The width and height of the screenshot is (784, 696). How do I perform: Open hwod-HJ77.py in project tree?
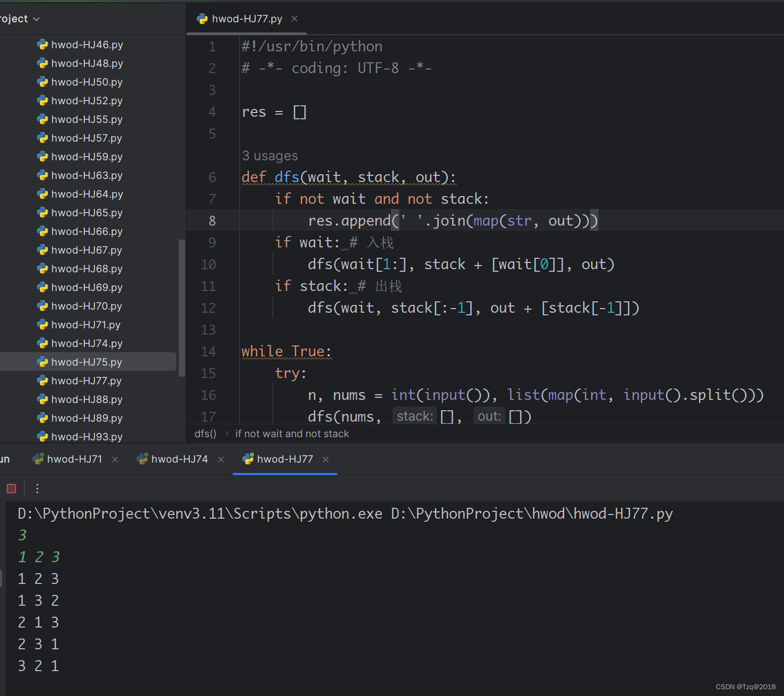[87, 381]
